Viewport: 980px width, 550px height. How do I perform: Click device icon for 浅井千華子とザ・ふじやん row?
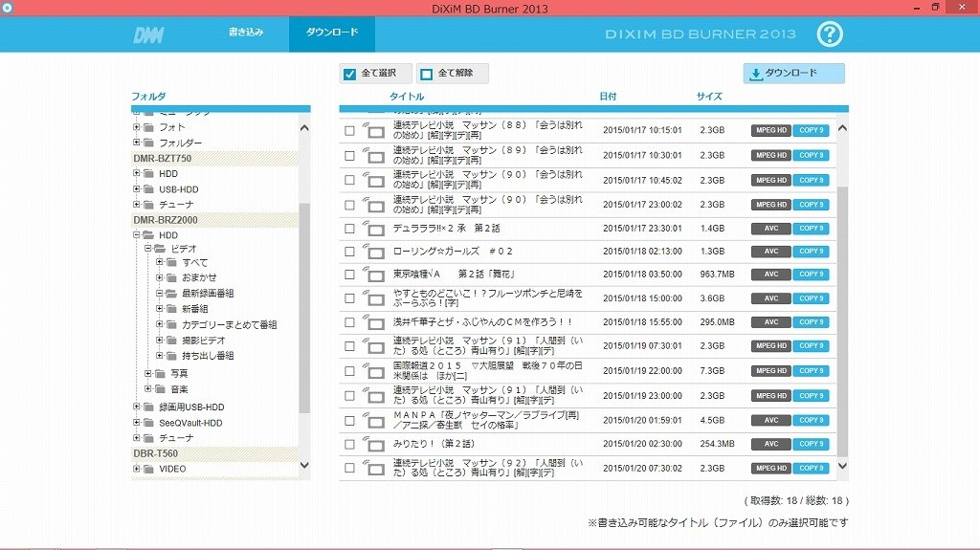(x=373, y=322)
